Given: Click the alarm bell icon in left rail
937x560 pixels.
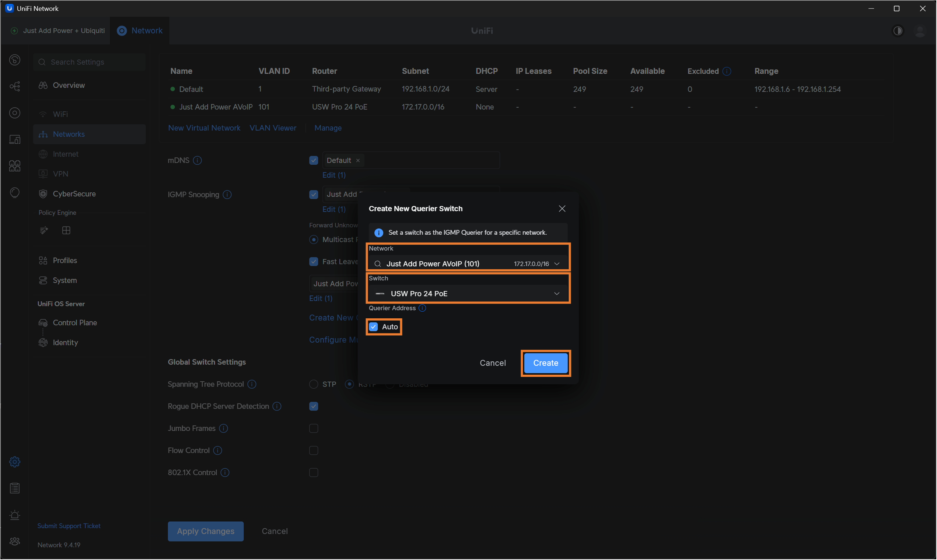Looking at the screenshot, I should [x=15, y=515].
